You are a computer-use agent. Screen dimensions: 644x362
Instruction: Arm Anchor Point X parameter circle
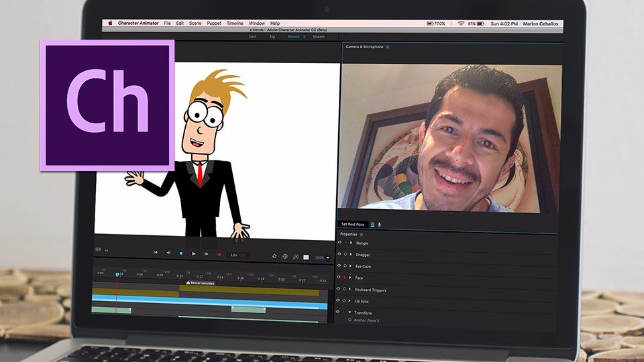point(350,320)
